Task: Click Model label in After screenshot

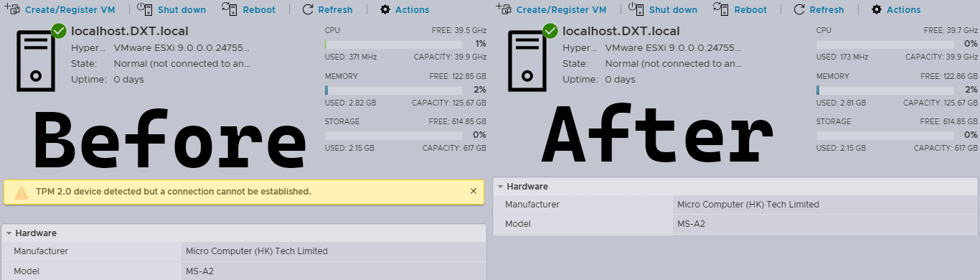Action: tap(518, 224)
